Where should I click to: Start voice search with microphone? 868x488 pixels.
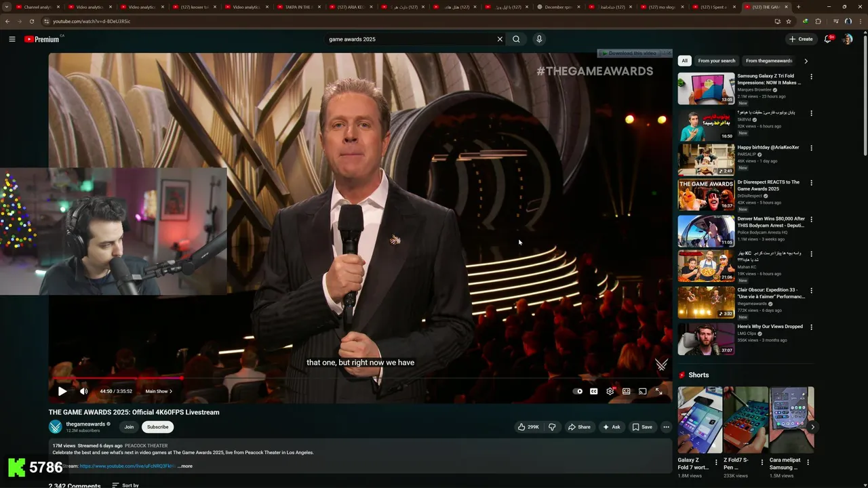click(539, 39)
